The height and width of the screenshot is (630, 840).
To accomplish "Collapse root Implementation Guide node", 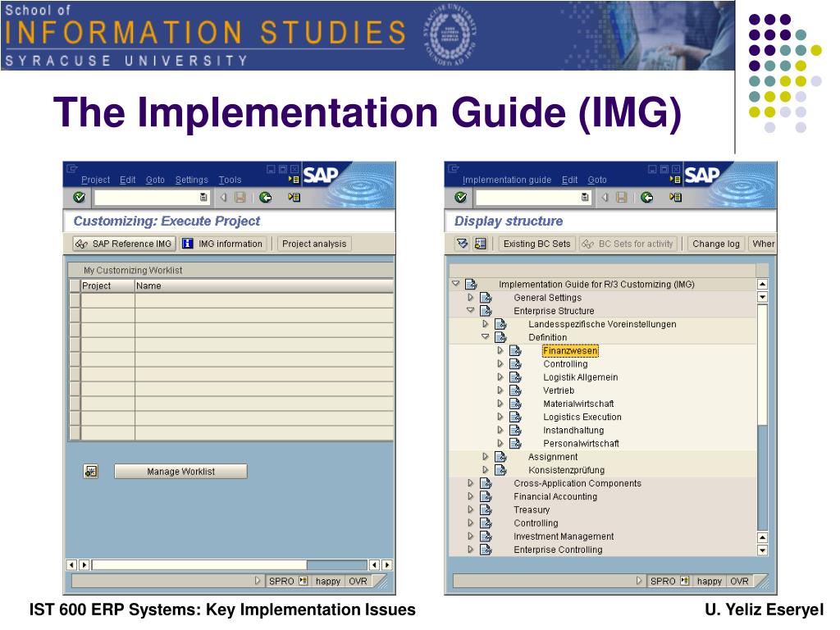I will tap(456, 284).
